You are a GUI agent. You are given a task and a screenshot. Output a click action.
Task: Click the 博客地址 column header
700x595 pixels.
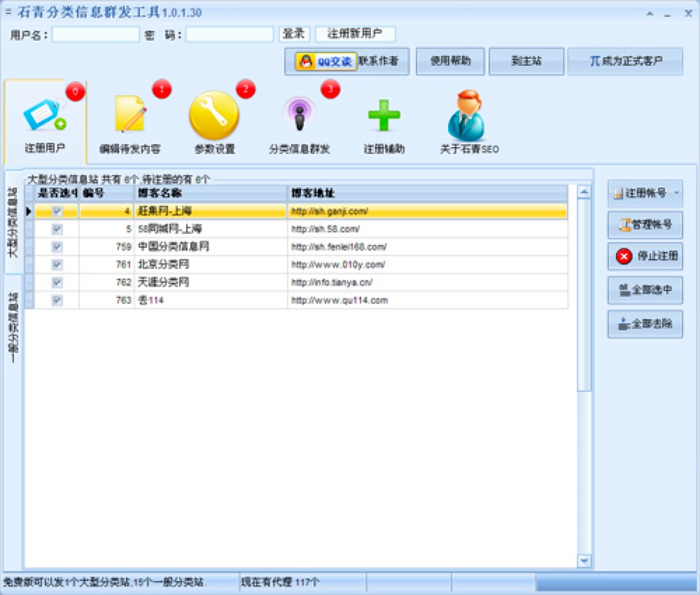(x=428, y=192)
